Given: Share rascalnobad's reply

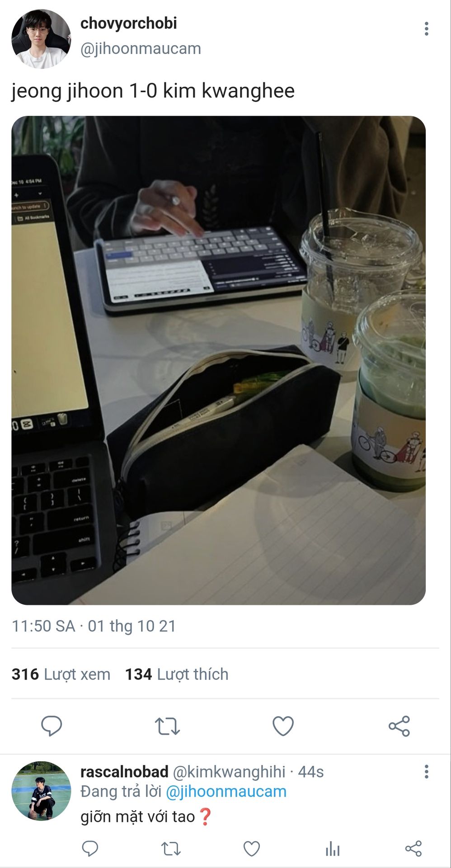Looking at the screenshot, I should click(413, 849).
